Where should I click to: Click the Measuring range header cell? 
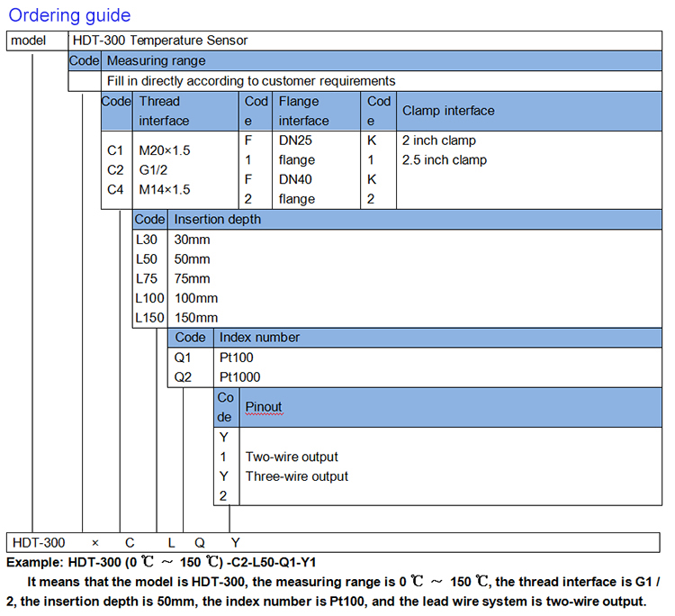tap(382, 60)
